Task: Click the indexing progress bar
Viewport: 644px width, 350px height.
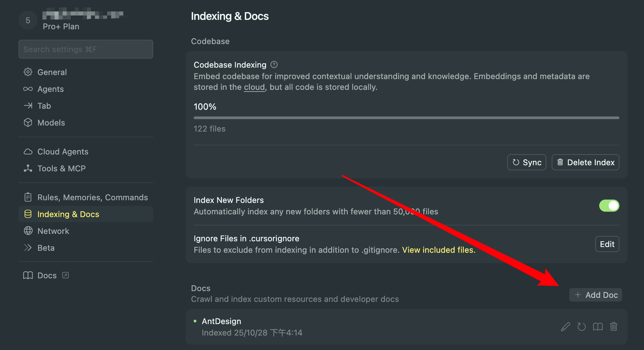Action: tap(406, 118)
